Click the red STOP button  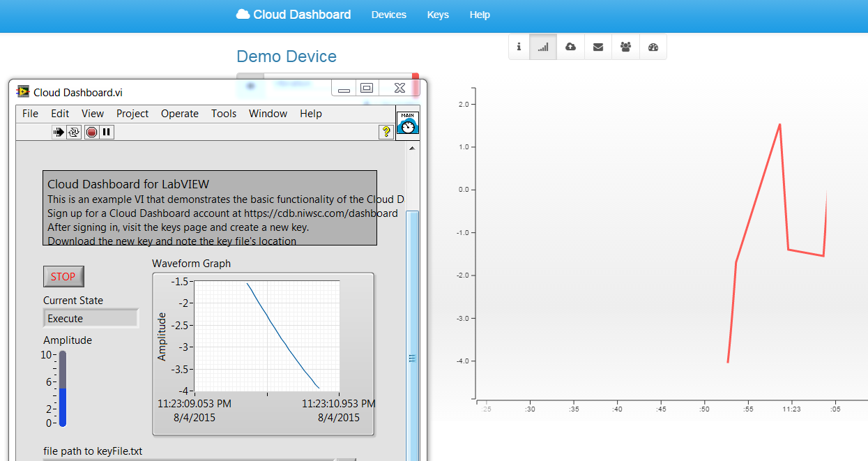[63, 277]
